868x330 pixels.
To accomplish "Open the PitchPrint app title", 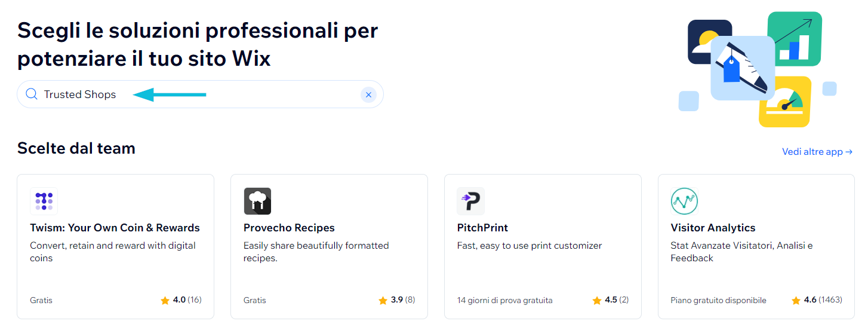I will pyautogui.click(x=482, y=228).
